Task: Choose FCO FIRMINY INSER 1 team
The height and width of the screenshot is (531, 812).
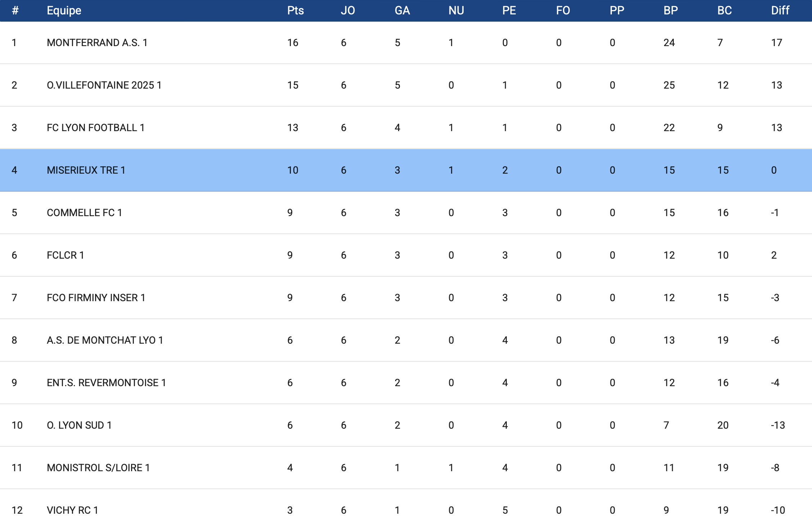Action: (96, 298)
